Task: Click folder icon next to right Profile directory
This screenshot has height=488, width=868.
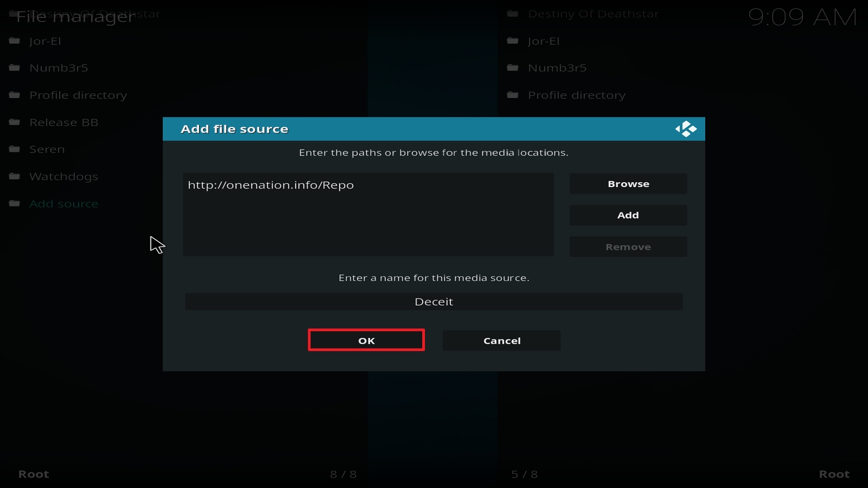Action: (x=513, y=95)
